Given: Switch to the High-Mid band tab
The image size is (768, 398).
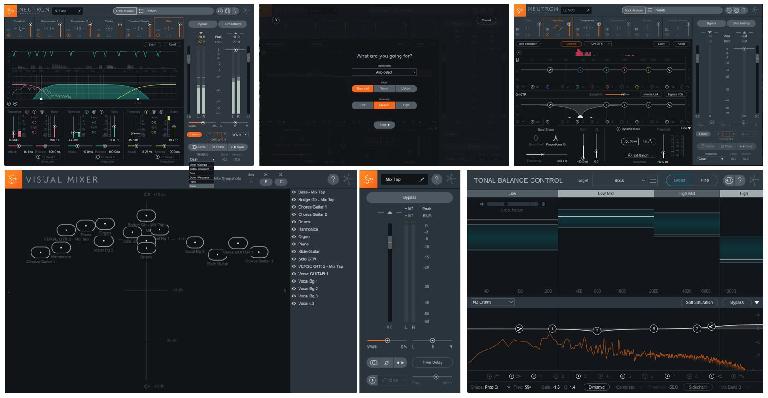Looking at the screenshot, I should (687, 194).
